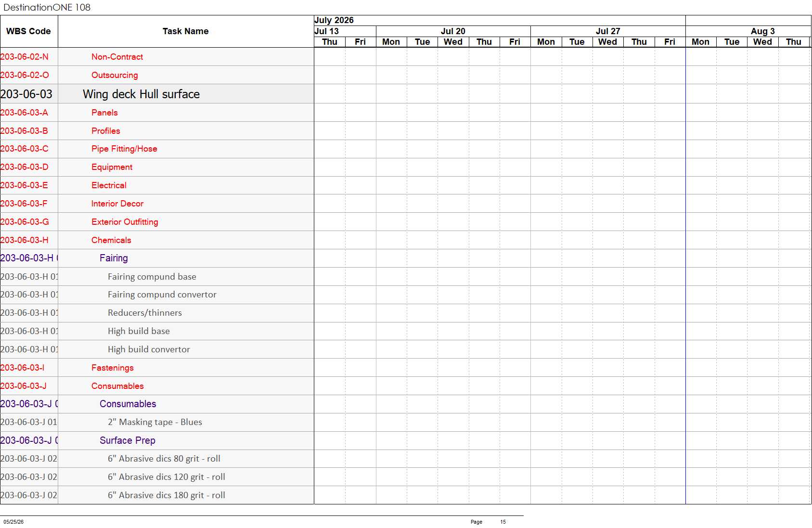Click the Jul 20 week header
Viewport: 812px width, 528px height.
[x=453, y=31]
